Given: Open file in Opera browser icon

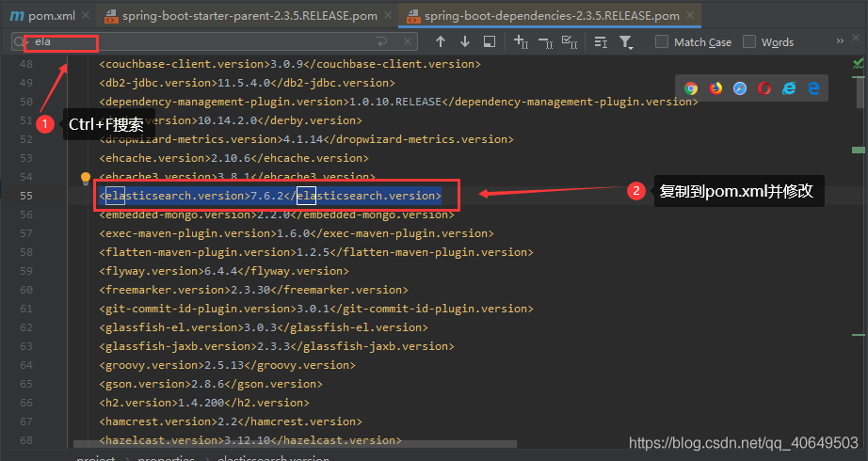Looking at the screenshot, I should click(764, 88).
